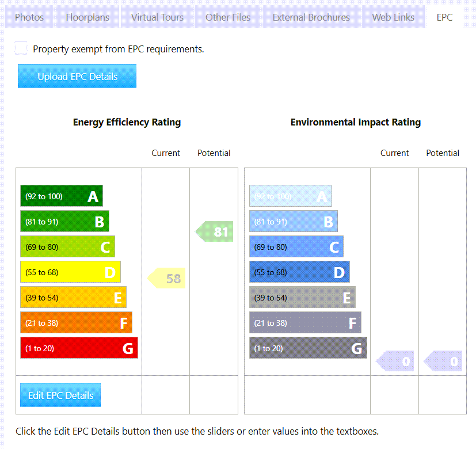Click the dark blue D environmental band
Image resolution: width=476 pixels, height=449 pixels.
tap(299, 272)
